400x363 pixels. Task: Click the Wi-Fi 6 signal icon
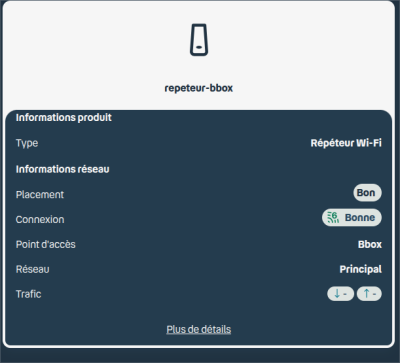(x=333, y=217)
